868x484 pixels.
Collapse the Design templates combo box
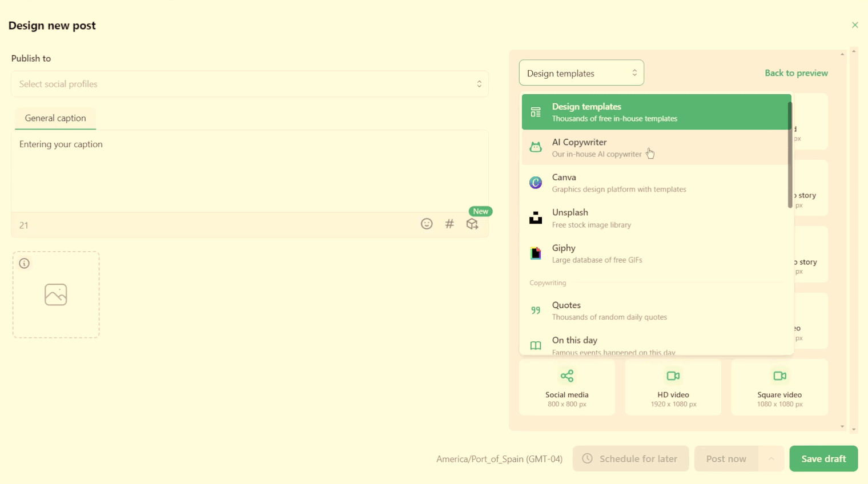click(x=581, y=73)
